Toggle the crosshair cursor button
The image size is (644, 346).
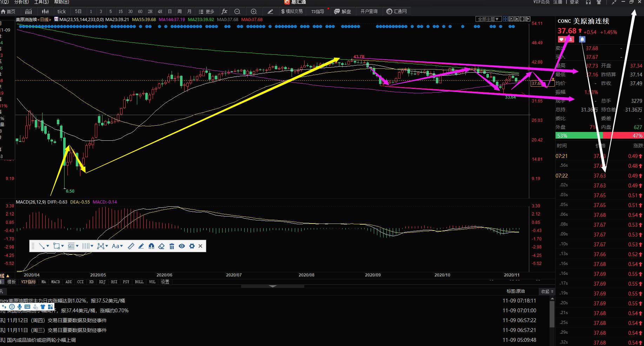click(x=505, y=19)
